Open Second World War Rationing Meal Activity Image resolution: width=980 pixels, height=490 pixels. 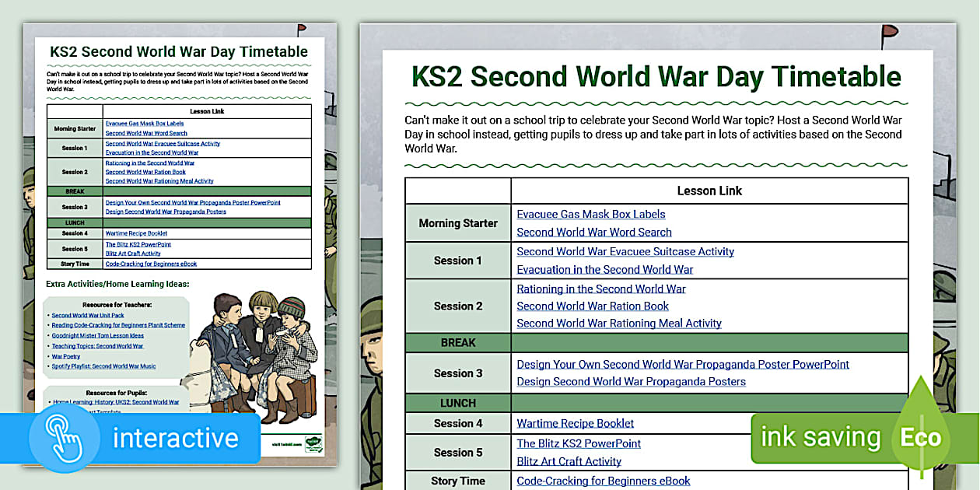point(619,323)
